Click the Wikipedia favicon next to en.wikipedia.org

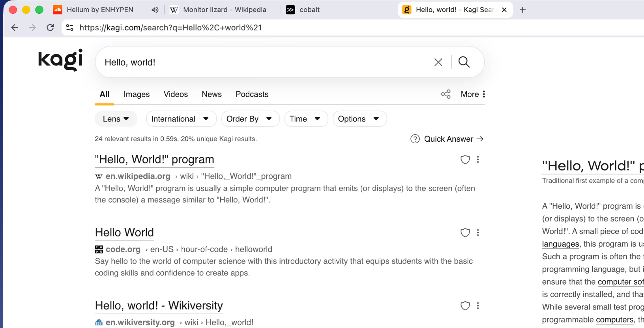(99, 176)
